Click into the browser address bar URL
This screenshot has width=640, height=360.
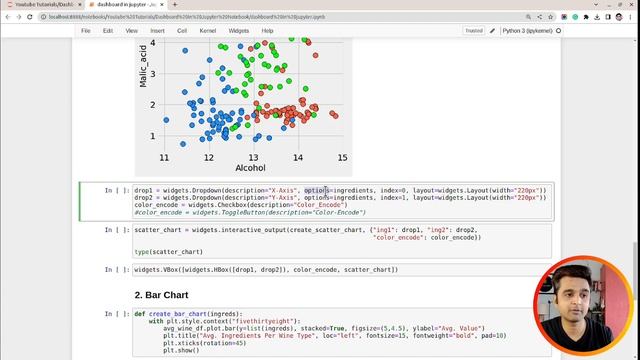pyautogui.click(x=187, y=17)
